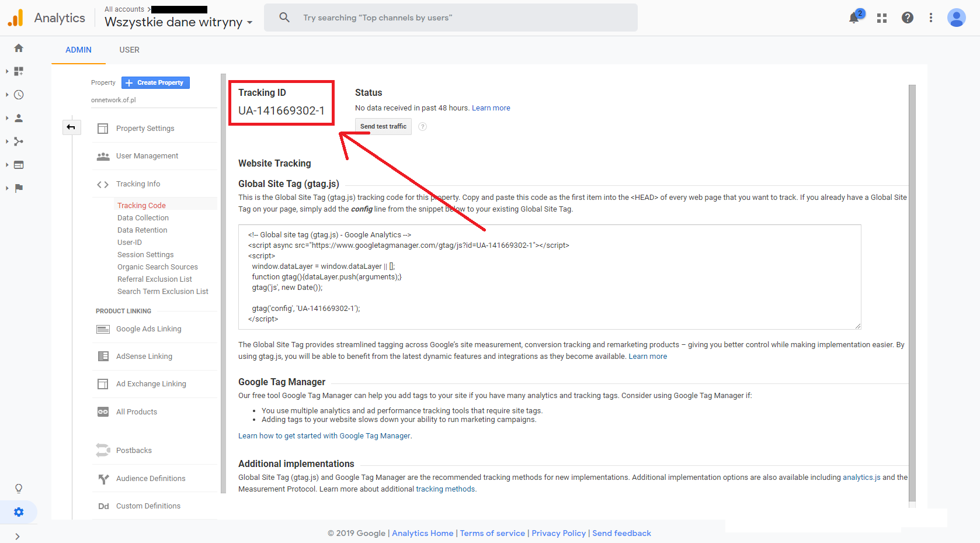Viewport: 980px width, 543px height.
Task: Expand the left sidebar with bottom chevron
Action: tap(18, 536)
